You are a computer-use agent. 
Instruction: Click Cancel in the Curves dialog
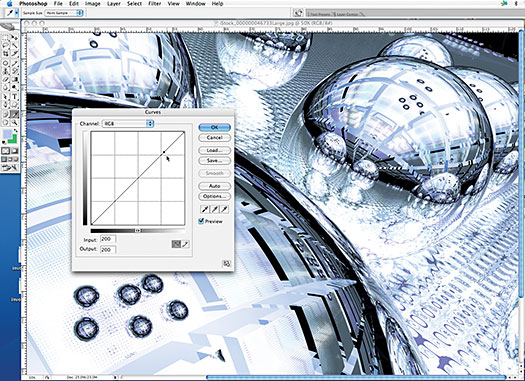tap(214, 138)
